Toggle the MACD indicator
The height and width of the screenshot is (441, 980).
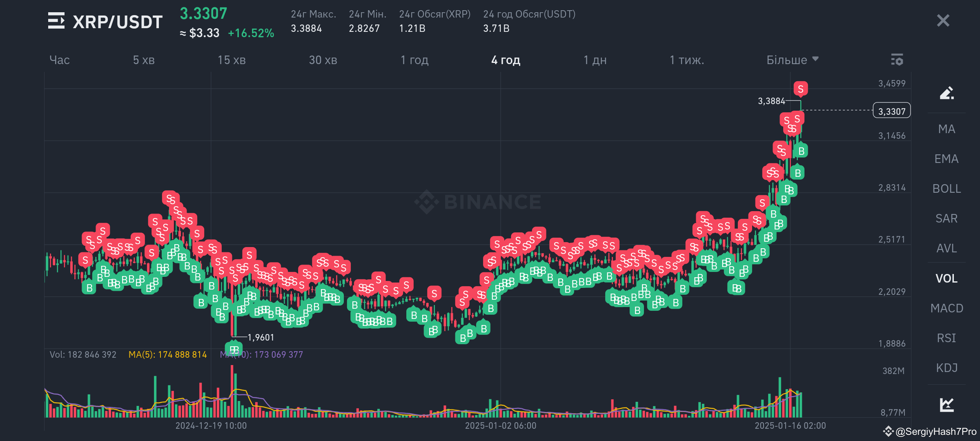click(x=947, y=308)
